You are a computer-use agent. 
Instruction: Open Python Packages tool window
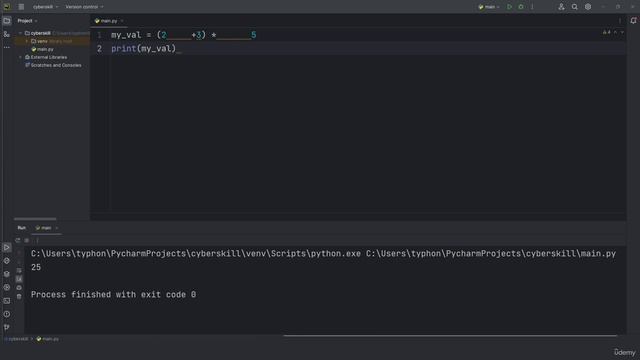pyautogui.click(x=7, y=274)
